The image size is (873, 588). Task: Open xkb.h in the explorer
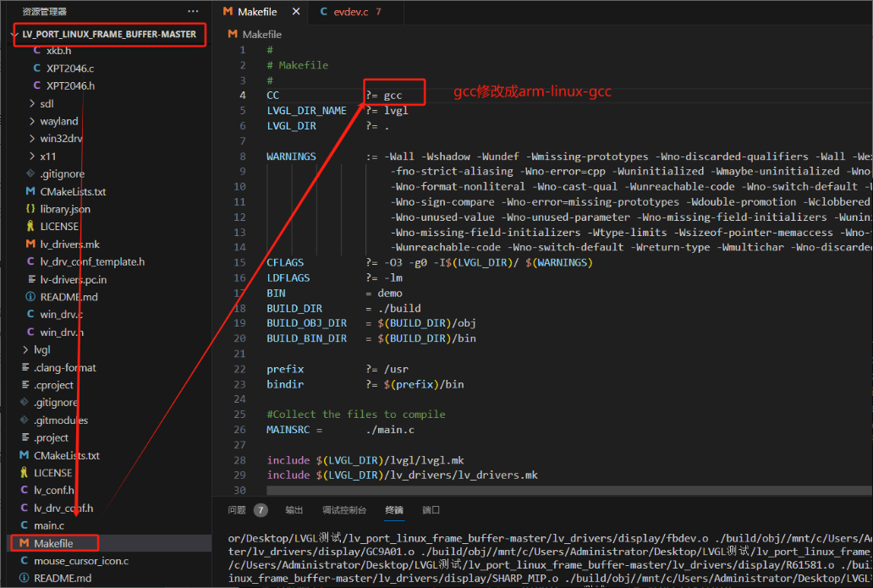click(58, 51)
